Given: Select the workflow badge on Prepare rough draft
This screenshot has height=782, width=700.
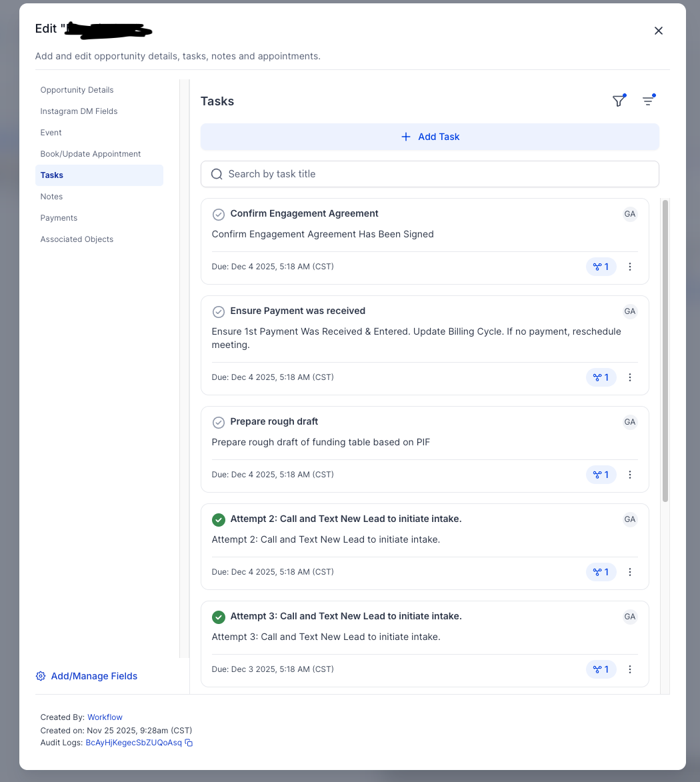Looking at the screenshot, I should click(601, 474).
